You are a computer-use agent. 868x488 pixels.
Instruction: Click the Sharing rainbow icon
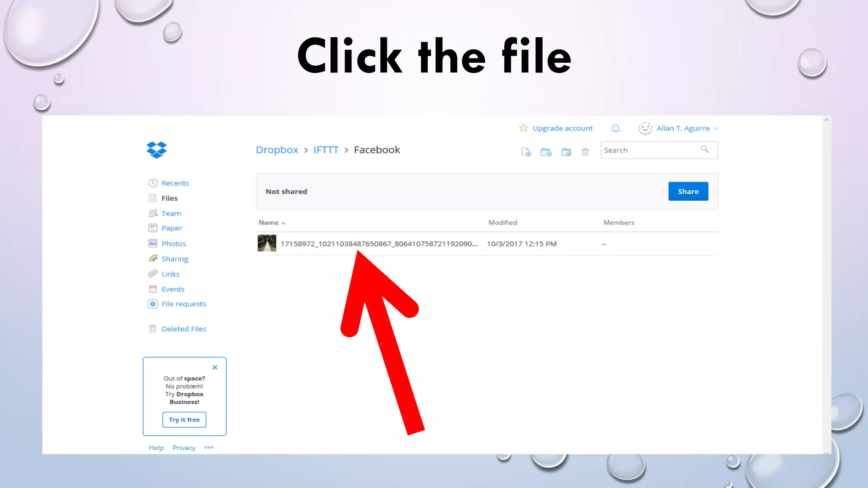tap(153, 258)
